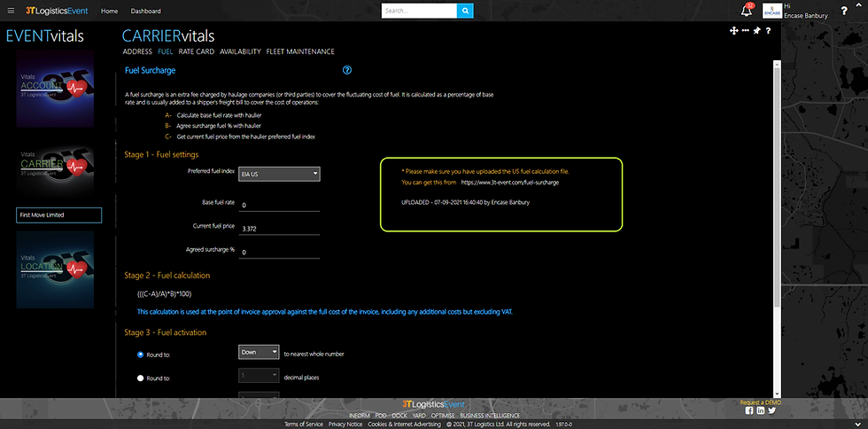Open the panel ellipsis options

coord(745,31)
